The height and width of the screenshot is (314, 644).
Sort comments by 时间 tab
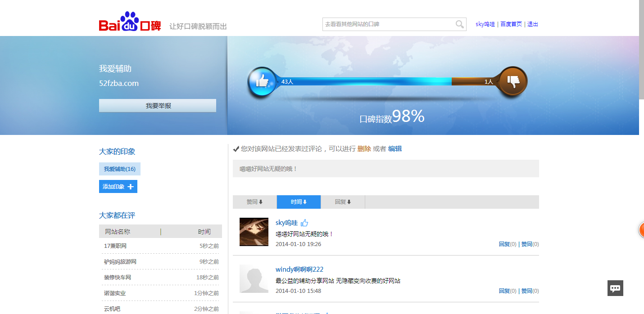click(x=299, y=202)
